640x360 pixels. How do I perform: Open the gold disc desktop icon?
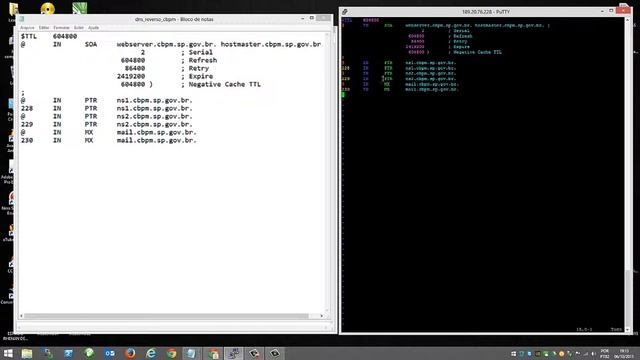tap(48, 8)
